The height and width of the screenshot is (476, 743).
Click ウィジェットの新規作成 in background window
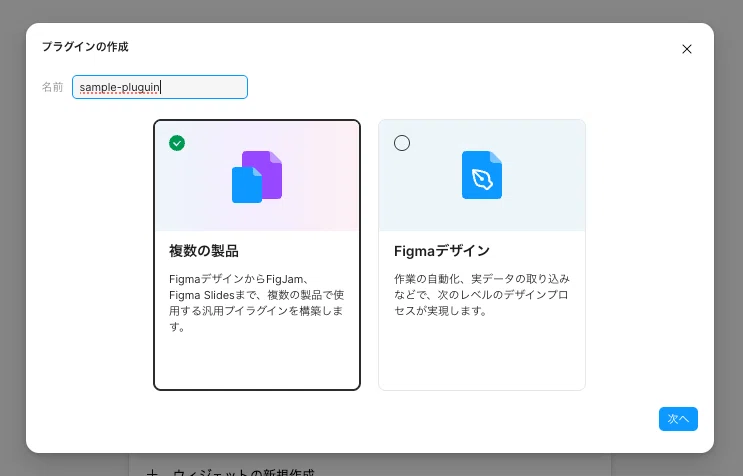pos(243,472)
